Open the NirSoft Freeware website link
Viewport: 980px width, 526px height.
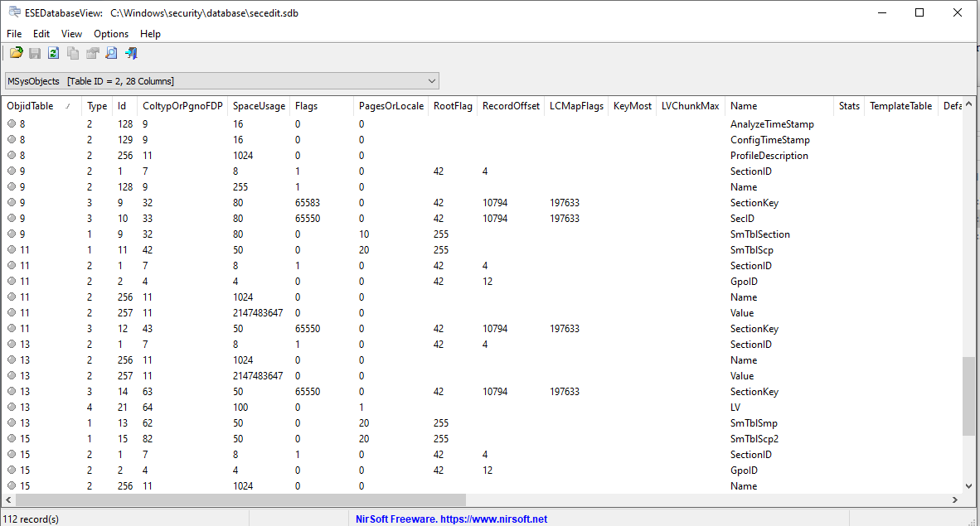pyautogui.click(x=451, y=519)
